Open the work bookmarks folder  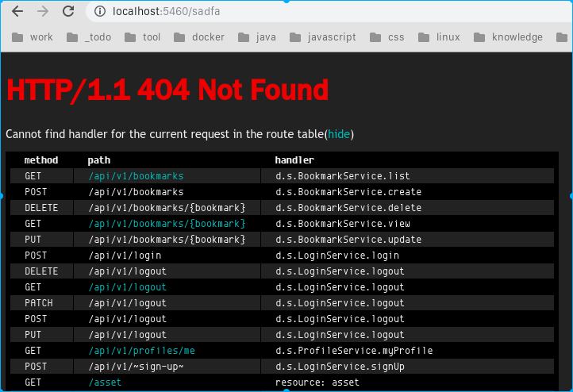click(x=33, y=37)
